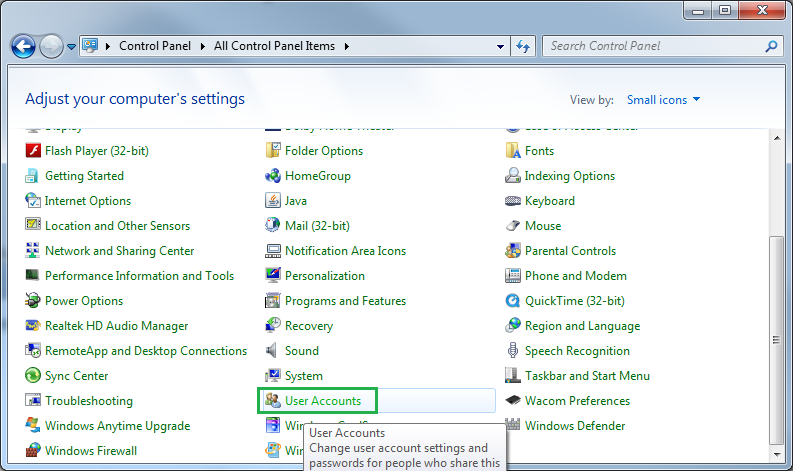Click the Flash Player icon
The height and width of the screenshot is (471, 793).
pos(33,151)
